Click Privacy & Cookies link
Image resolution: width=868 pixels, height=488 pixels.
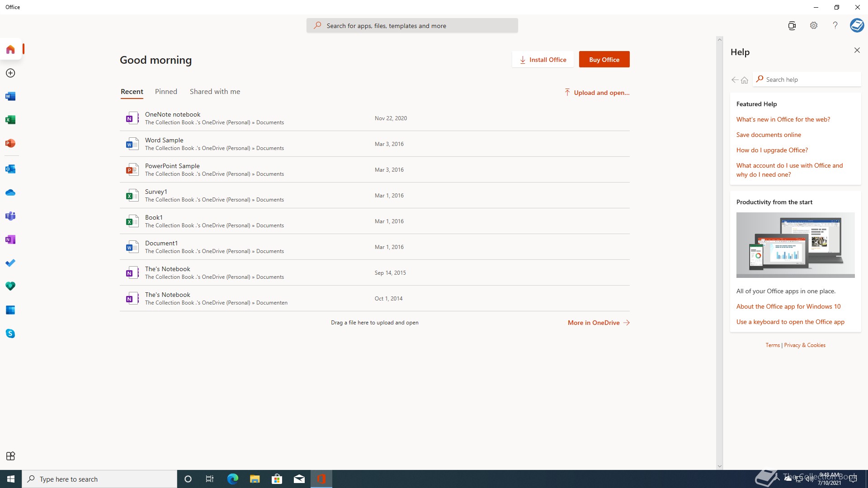coord(804,345)
